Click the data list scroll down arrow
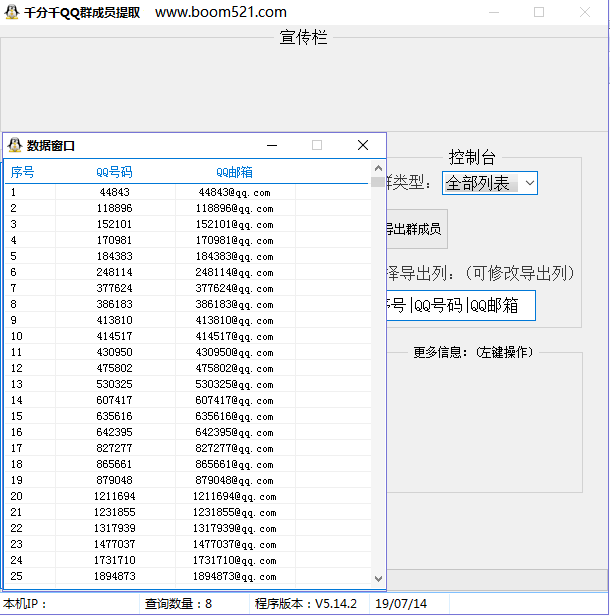The height and width of the screenshot is (616, 610). click(378, 579)
